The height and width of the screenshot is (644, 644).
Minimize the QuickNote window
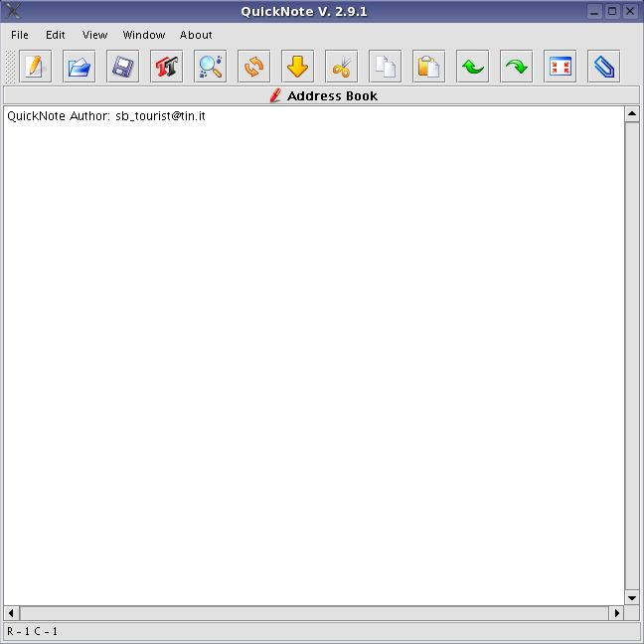(x=594, y=11)
